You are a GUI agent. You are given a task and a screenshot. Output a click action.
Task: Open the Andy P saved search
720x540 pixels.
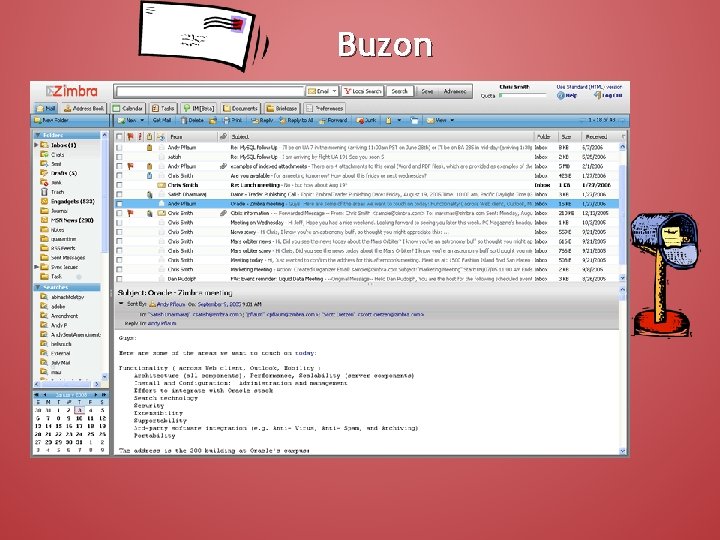[54, 325]
